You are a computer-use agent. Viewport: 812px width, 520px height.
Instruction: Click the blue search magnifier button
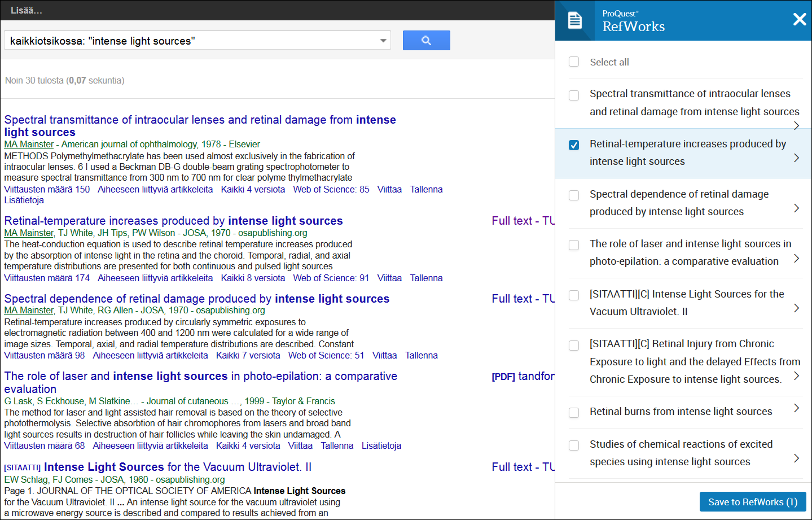pos(426,41)
